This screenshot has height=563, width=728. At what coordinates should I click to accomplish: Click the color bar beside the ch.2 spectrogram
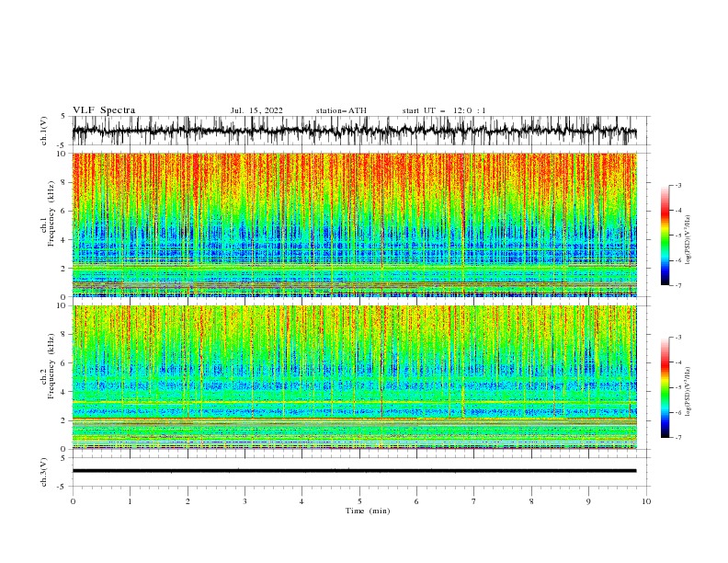point(665,387)
